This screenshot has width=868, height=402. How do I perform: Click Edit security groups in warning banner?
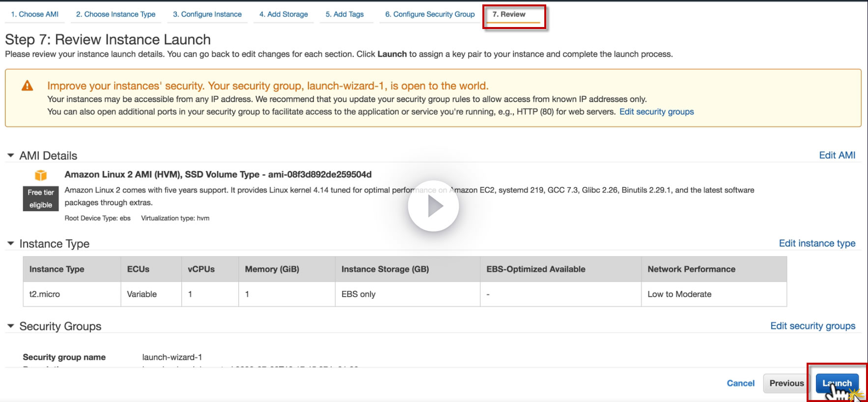coord(656,112)
